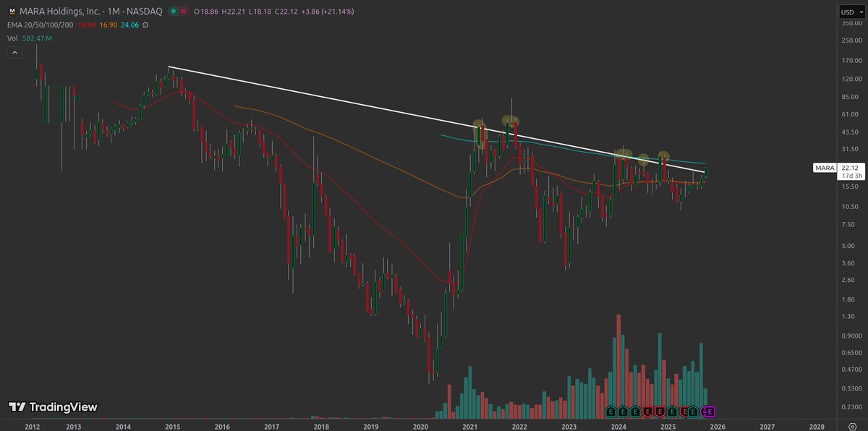Image resolution: width=868 pixels, height=431 pixels.
Task: Click the TradingView logo
Action: (x=53, y=407)
